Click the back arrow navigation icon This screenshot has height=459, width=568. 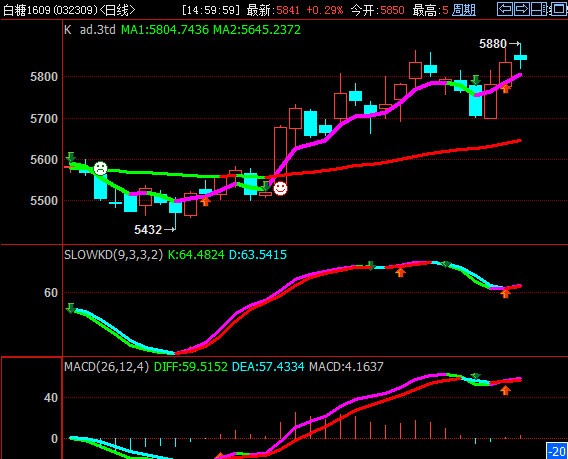pyautogui.click(x=505, y=9)
